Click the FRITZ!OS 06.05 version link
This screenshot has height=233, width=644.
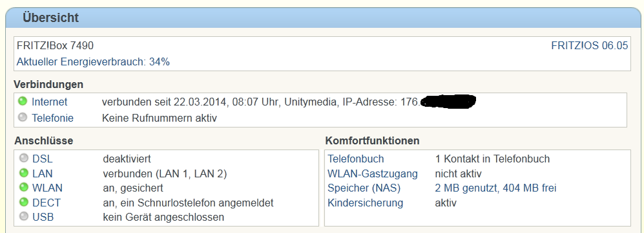click(589, 46)
